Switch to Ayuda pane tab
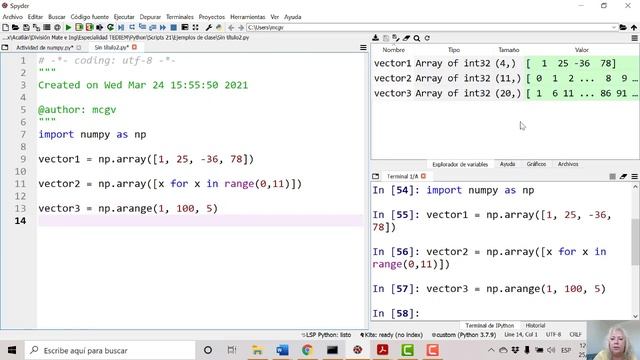The height and width of the screenshot is (360, 640). (x=507, y=164)
